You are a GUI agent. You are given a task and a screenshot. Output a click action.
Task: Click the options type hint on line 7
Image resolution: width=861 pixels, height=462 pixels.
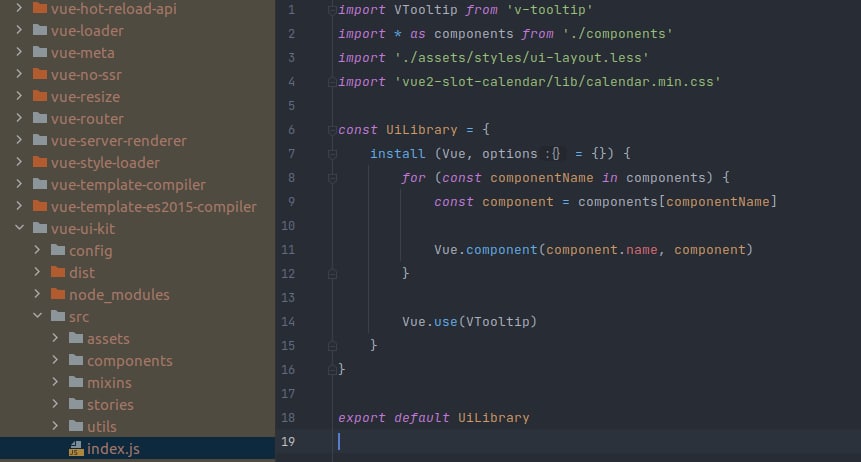click(x=553, y=154)
